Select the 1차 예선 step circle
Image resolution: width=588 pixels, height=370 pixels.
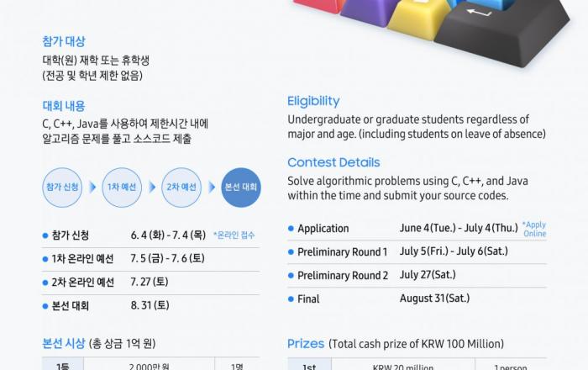pyautogui.click(x=122, y=188)
